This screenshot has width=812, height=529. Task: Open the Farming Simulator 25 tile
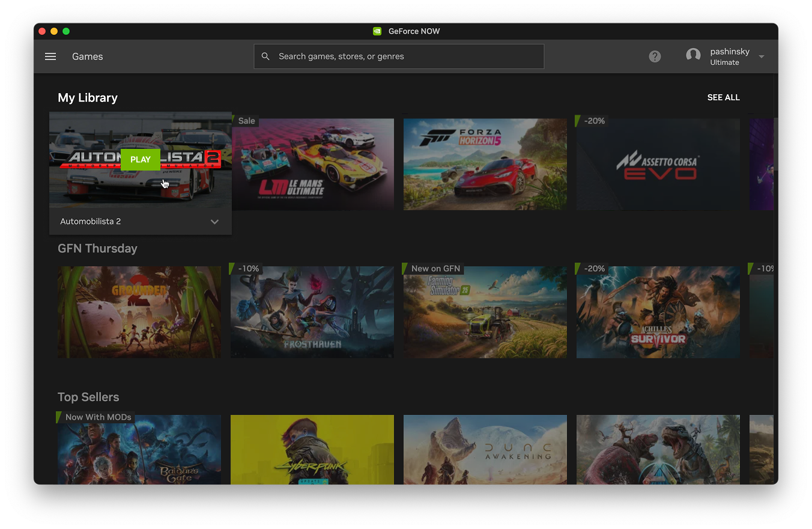point(485,312)
